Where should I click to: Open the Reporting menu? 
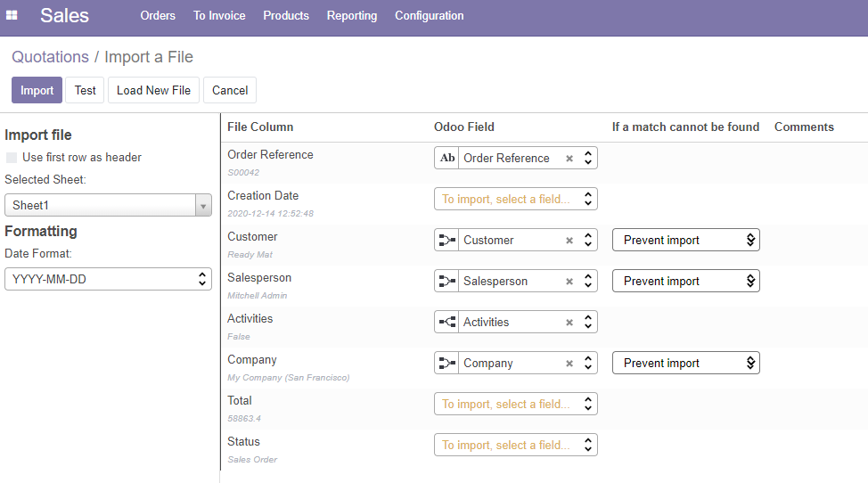coord(352,16)
